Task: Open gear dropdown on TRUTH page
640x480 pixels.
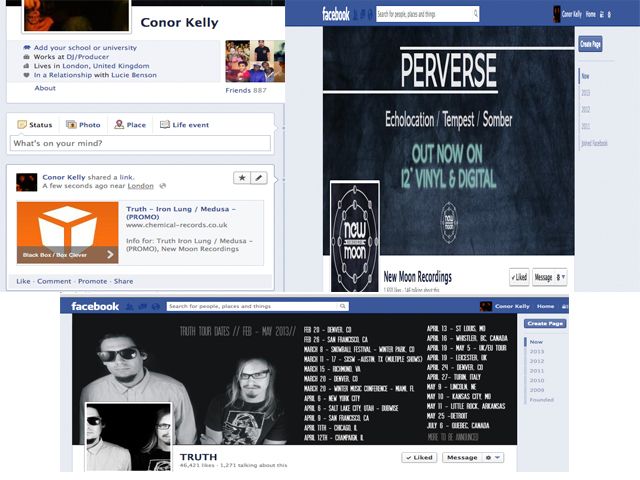Action: [x=493, y=458]
